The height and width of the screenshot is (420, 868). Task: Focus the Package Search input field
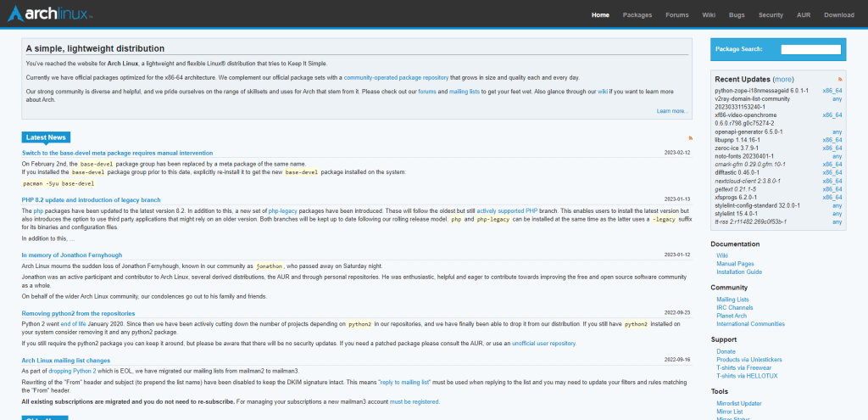pyautogui.click(x=810, y=49)
